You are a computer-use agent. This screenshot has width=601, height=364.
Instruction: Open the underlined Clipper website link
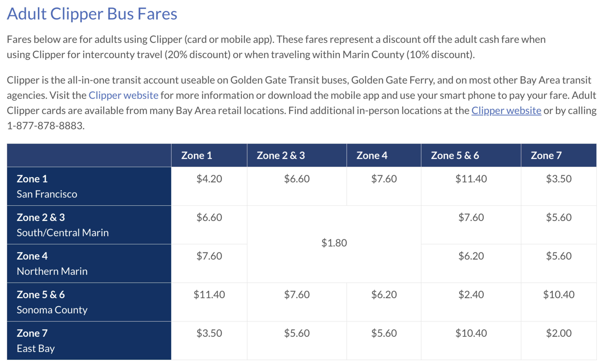pyautogui.click(x=506, y=111)
